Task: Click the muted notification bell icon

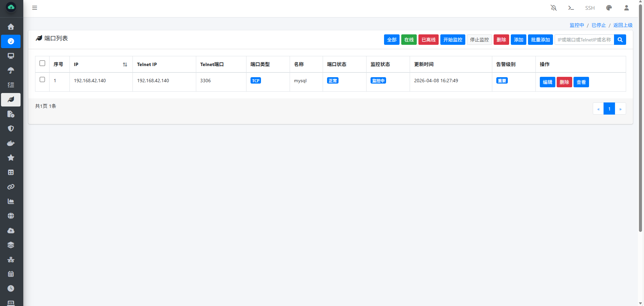Action: click(554, 8)
